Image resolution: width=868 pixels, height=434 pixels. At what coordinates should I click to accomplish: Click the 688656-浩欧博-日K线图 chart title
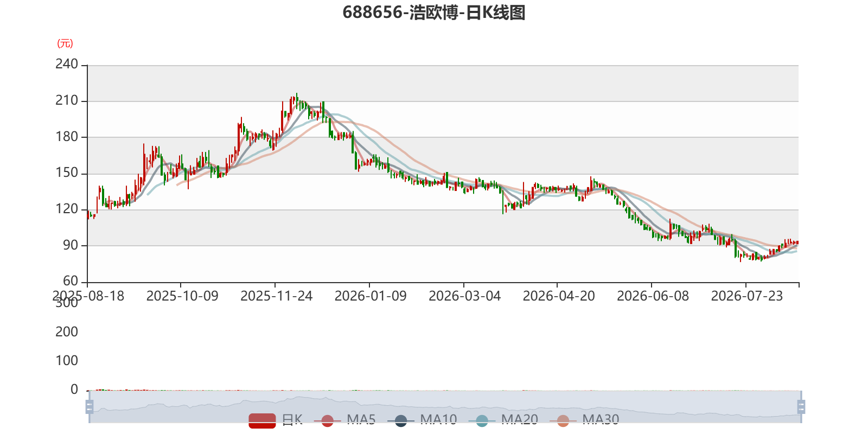click(x=434, y=12)
